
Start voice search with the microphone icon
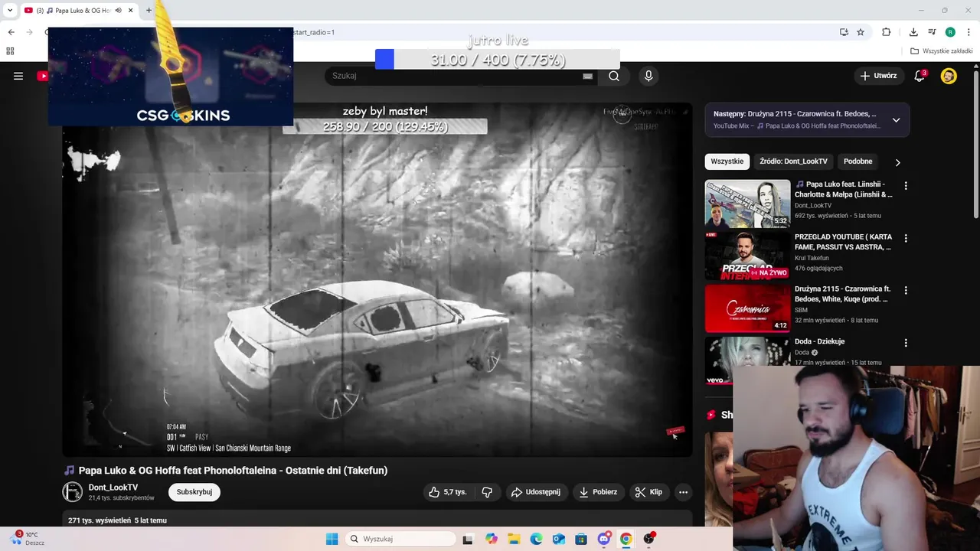[648, 76]
